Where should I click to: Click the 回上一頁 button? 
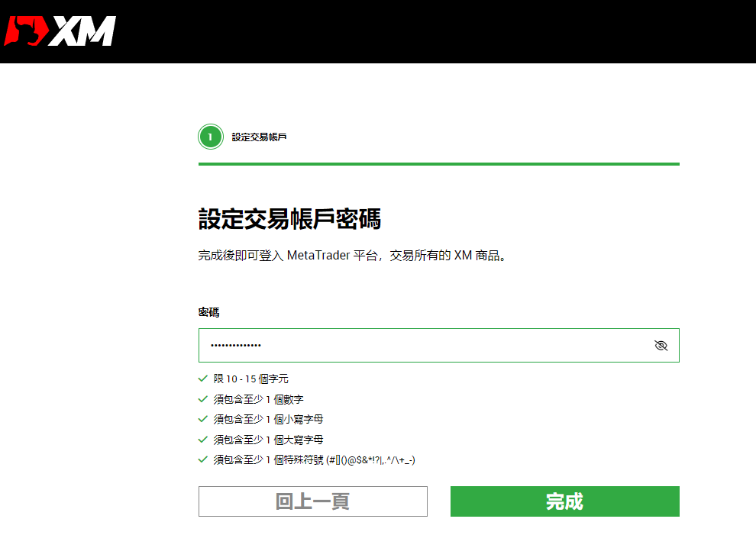(313, 501)
